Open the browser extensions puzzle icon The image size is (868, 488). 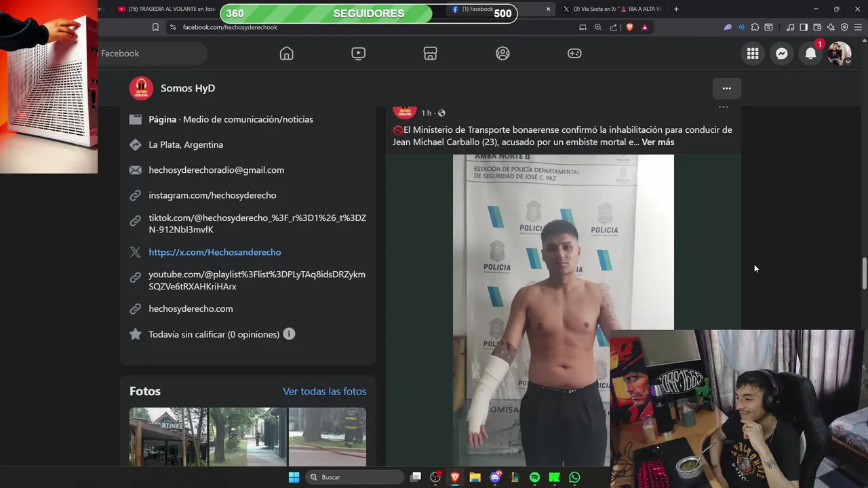pos(755,27)
